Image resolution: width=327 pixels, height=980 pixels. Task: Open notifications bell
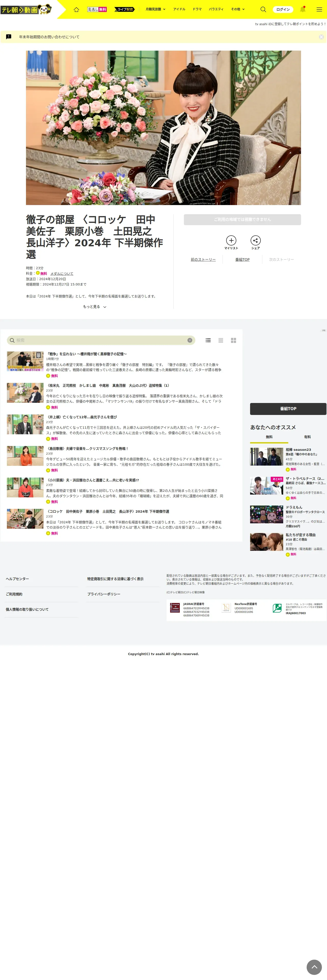(303, 9)
